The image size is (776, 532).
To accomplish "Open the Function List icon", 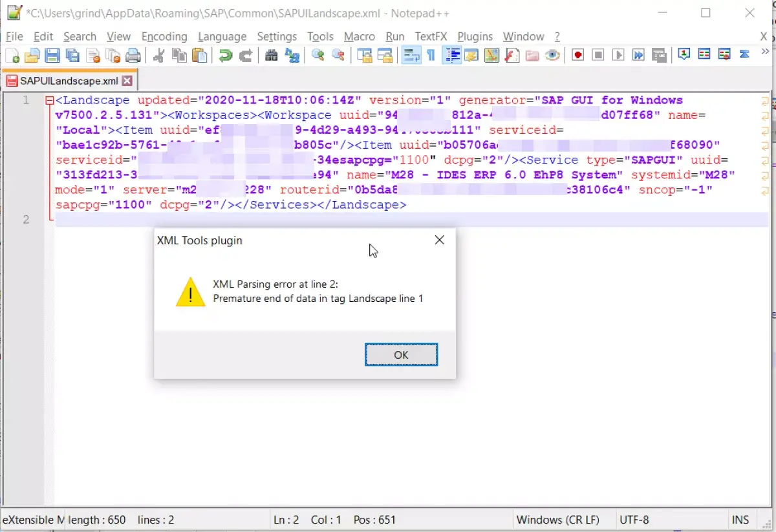I will [512, 56].
